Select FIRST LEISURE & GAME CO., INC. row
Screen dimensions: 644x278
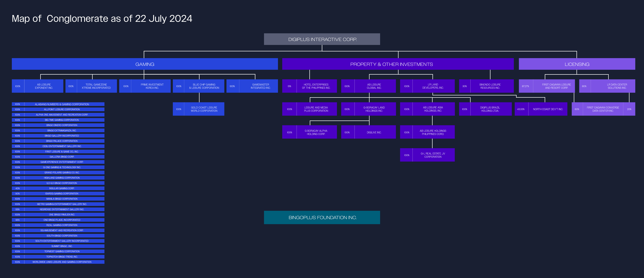coord(58,152)
